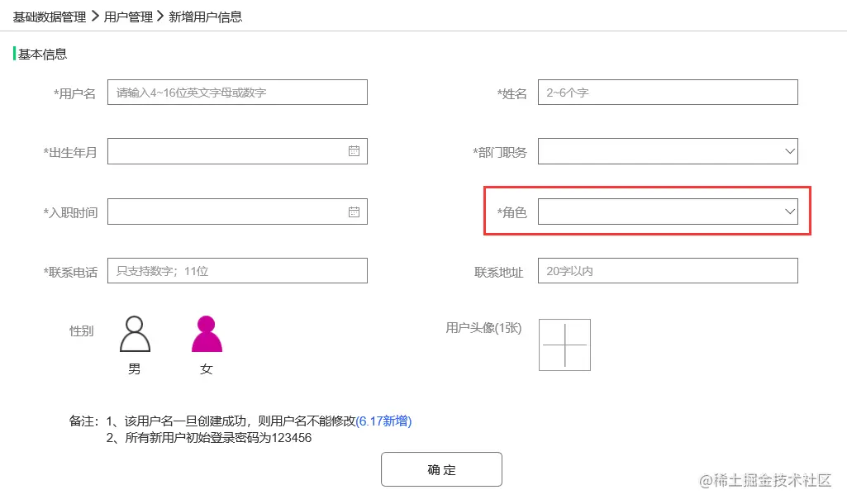Focus the 联系电话 input field
This screenshot has width=847, height=504.
(237, 271)
